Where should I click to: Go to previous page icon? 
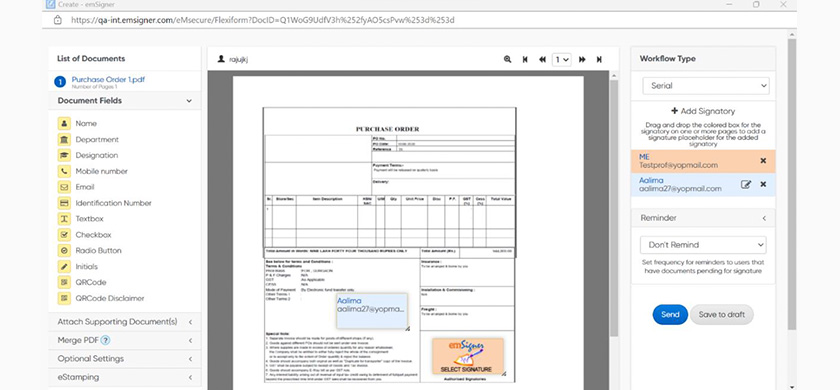(542, 59)
